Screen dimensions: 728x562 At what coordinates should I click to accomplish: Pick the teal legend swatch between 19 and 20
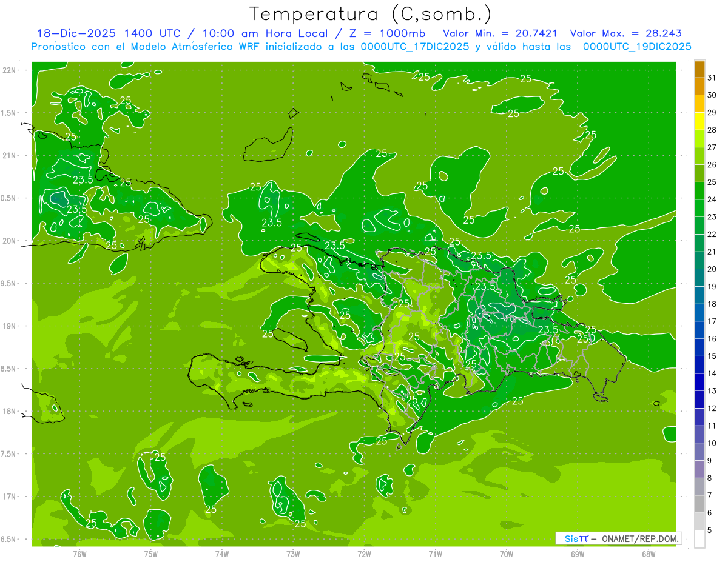699,278
